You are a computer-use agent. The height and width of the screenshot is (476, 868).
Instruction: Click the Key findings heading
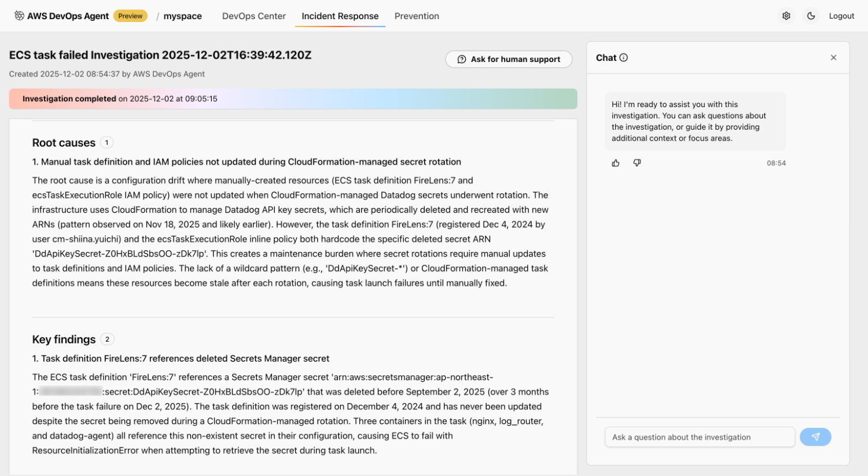(64, 339)
